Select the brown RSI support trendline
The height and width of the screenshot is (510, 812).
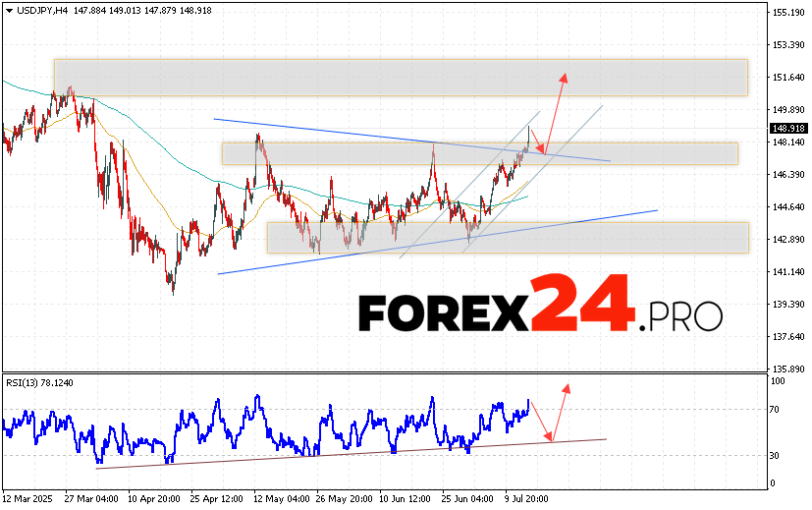tap(344, 450)
